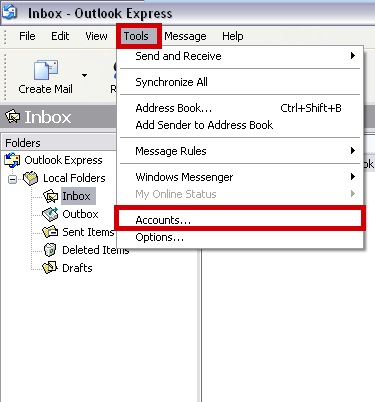Click the Windows Messenger submenu arrow
This screenshot has width=375, height=402.
pos(353,176)
